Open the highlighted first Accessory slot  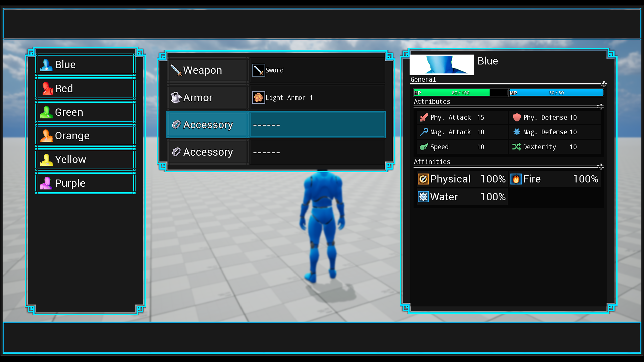point(276,125)
